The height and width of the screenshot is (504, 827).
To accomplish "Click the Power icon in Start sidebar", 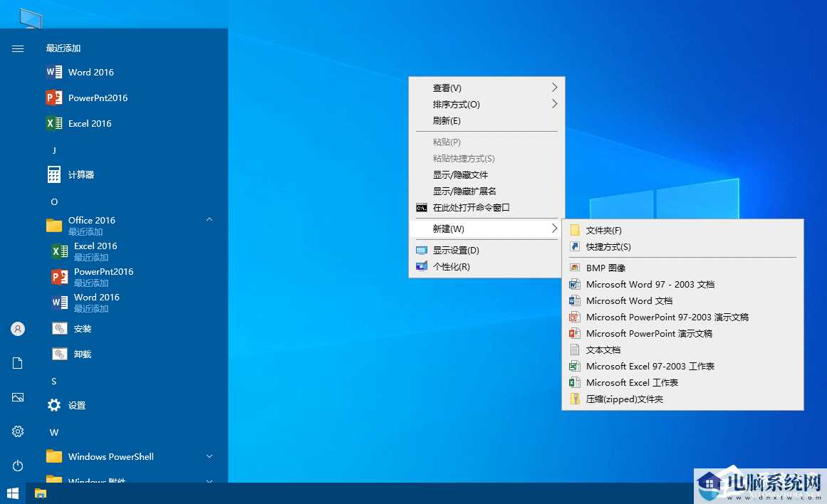I will tap(17, 466).
